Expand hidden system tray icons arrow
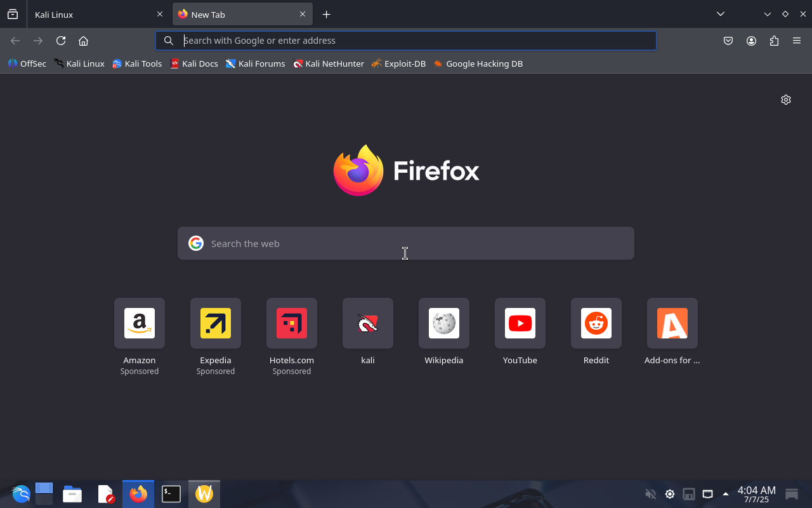This screenshot has height=508, width=812. (x=726, y=494)
